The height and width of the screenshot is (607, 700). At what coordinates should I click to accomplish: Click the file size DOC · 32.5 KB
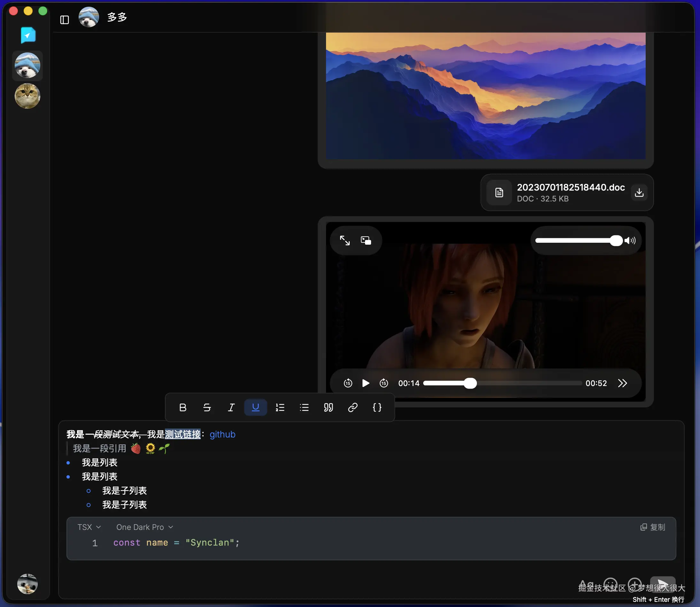pyautogui.click(x=543, y=199)
